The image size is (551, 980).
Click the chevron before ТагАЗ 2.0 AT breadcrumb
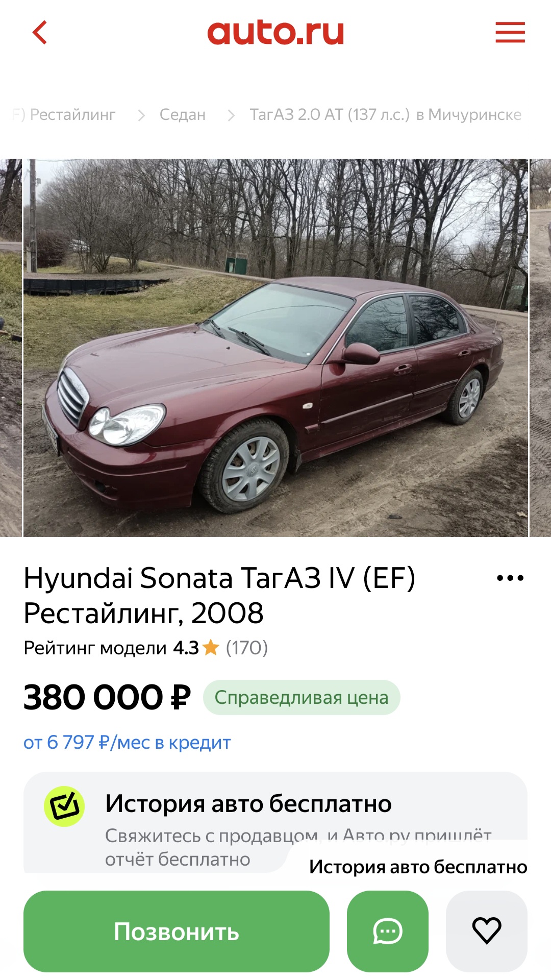[231, 115]
